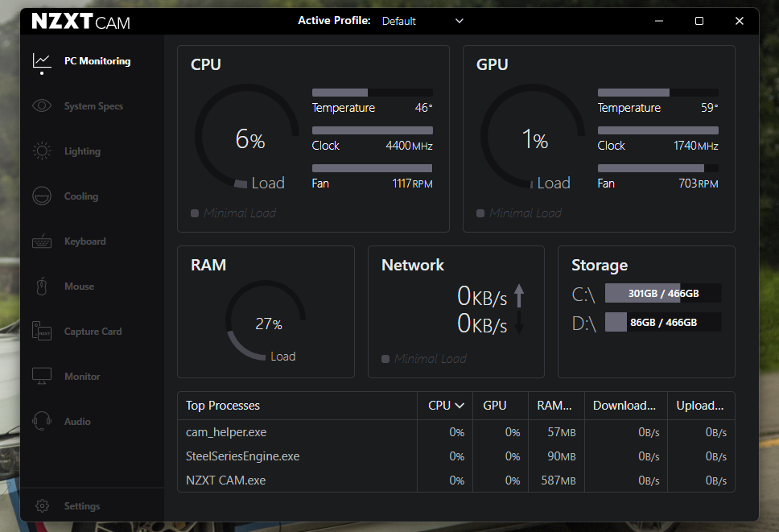Open the Capture Card page
The height and width of the screenshot is (532, 779).
93,332
